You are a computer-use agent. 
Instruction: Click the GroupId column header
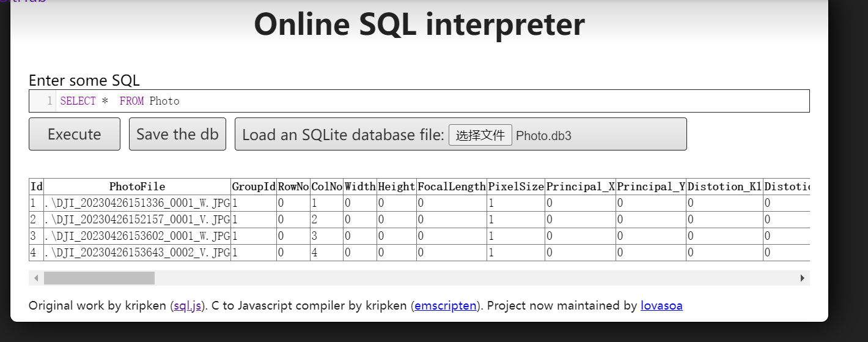pyautogui.click(x=254, y=187)
